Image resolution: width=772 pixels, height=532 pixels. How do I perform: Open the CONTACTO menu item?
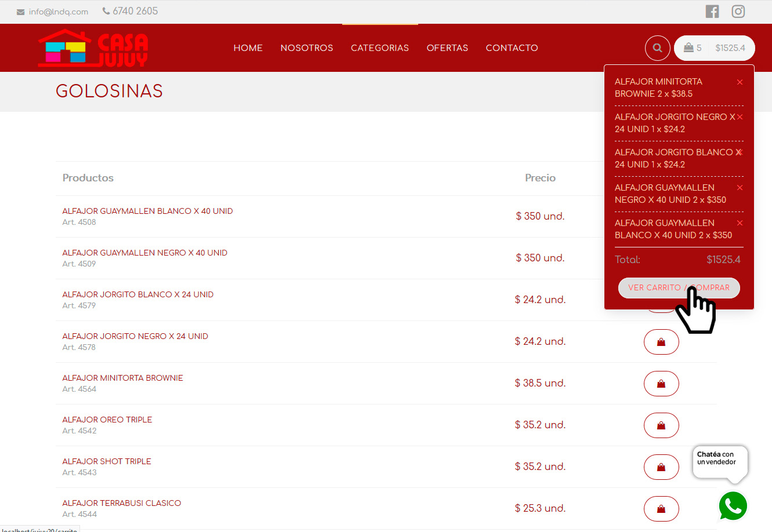512,48
